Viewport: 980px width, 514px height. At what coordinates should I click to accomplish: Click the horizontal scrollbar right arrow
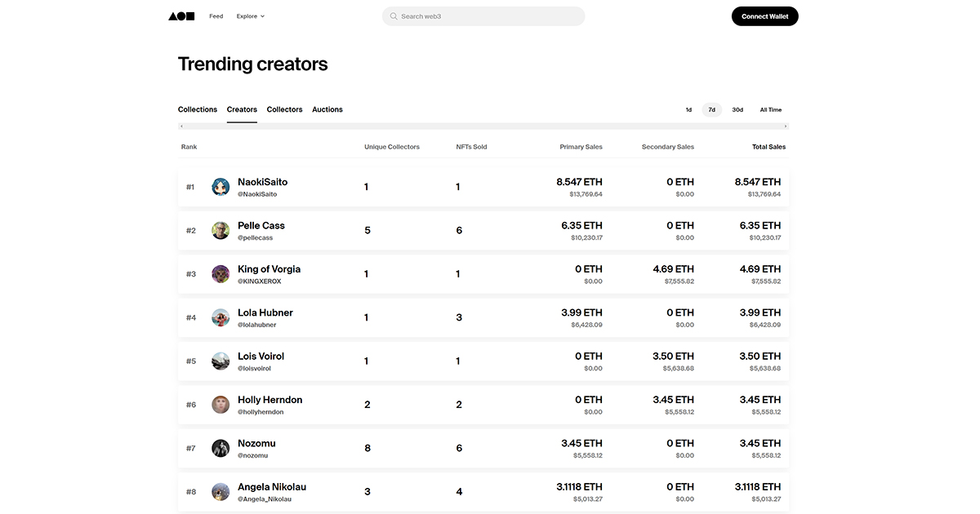(x=786, y=126)
